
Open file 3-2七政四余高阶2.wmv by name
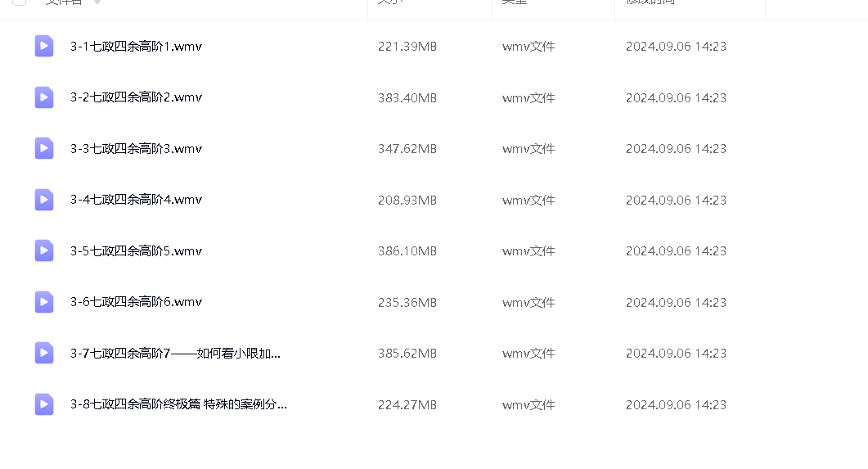point(136,97)
